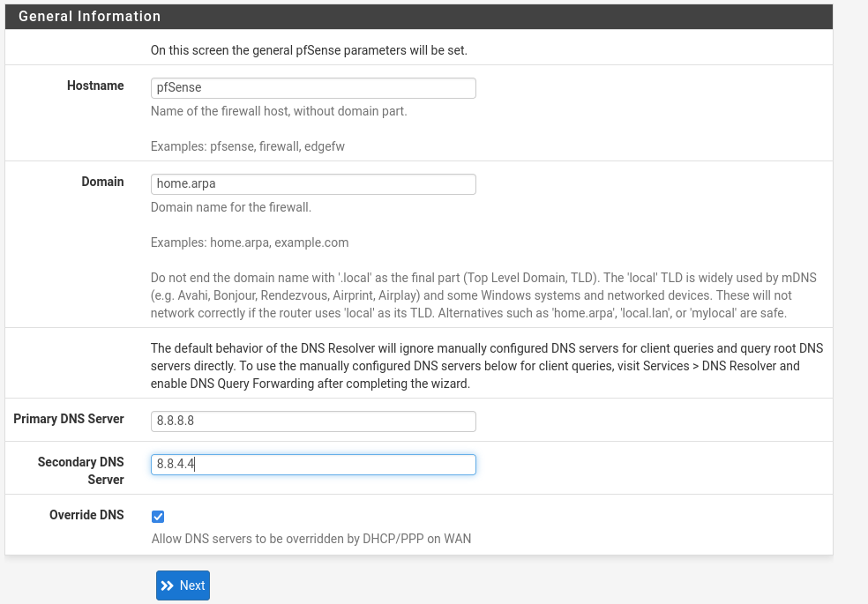Click the Secondary DNS Server input box

pos(313,465)
